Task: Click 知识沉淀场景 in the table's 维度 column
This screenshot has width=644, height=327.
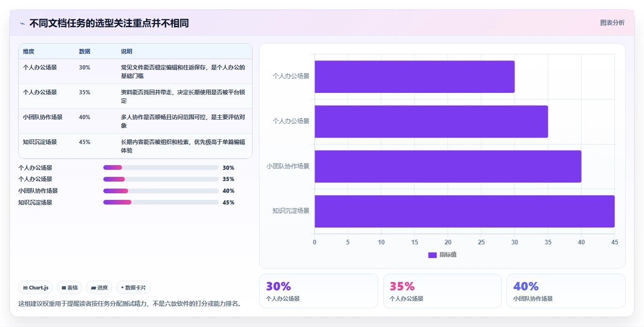Action: tap(40, 142)
